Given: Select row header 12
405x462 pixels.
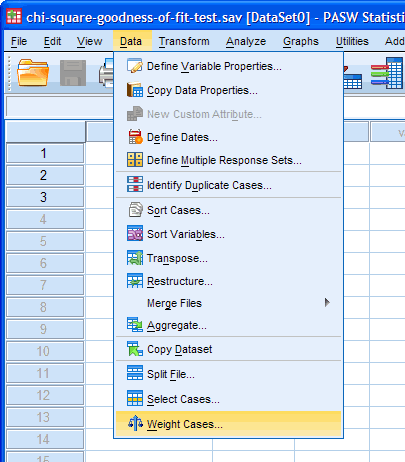Looking at the screenshot, I should [x=45, y=395].
